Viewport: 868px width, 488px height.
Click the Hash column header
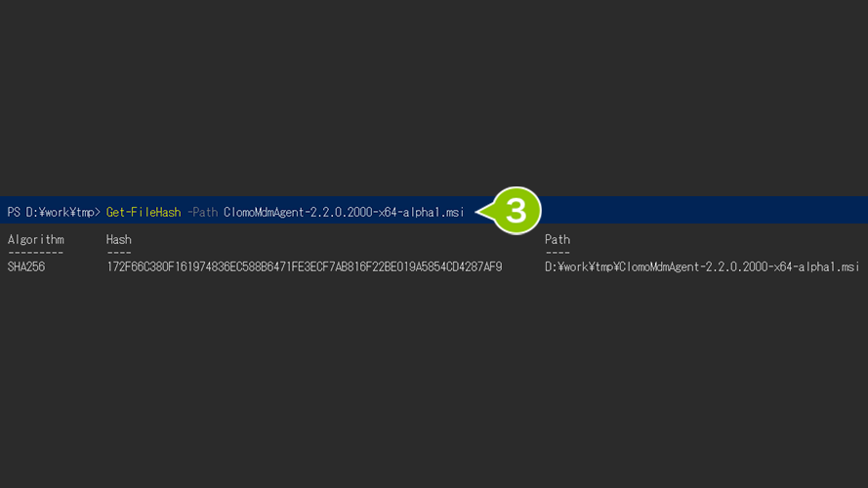pyautogui.click(x=118, y=239)
